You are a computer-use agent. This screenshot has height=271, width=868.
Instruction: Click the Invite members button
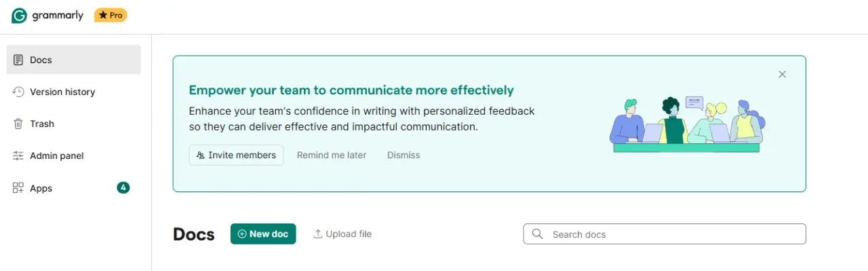click(236, 155)
